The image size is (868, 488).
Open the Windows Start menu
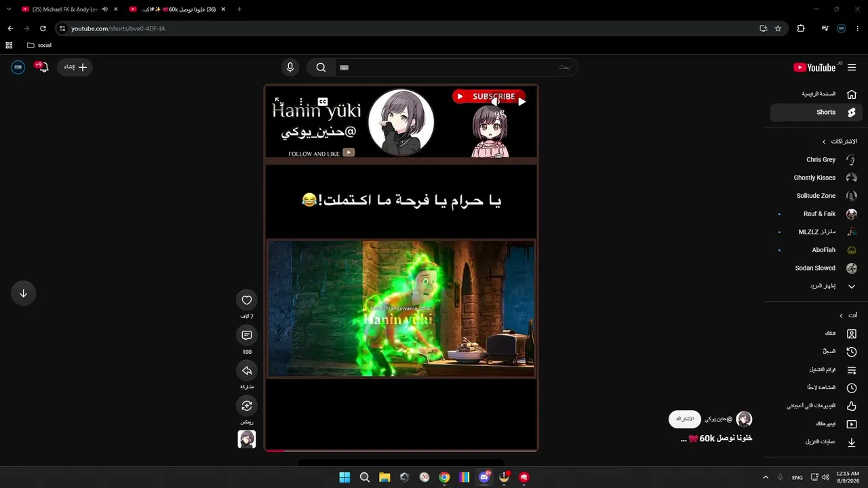[344, 477]
